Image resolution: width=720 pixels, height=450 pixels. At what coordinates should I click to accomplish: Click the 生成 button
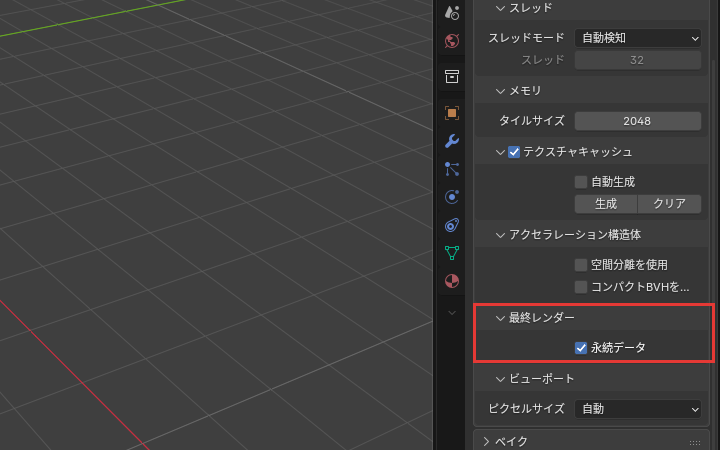tap(606, 204)
